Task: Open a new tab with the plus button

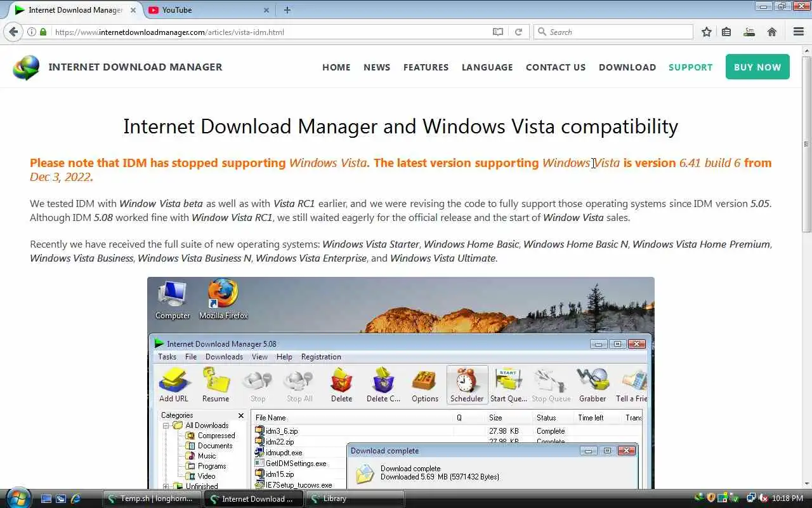Action: (x=287, y=10)
